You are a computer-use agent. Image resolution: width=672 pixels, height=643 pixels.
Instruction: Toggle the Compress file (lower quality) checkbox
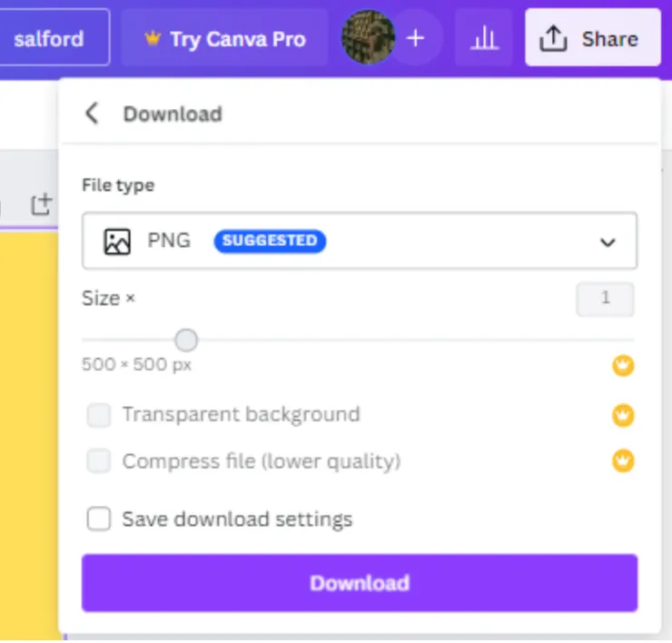tap(98, 461)
